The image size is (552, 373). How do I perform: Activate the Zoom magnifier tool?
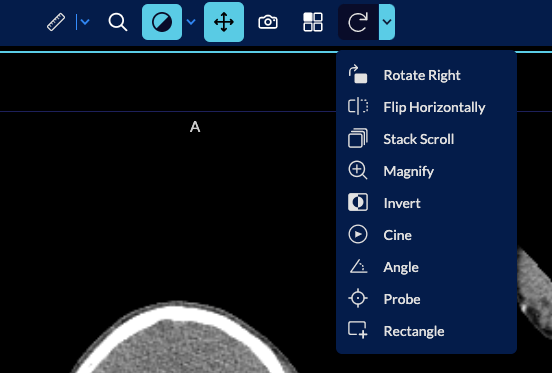click(x=118, y=22)
